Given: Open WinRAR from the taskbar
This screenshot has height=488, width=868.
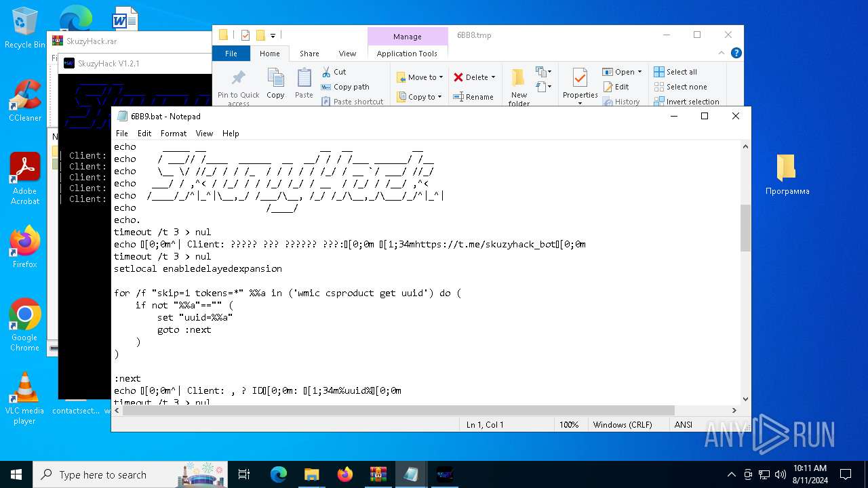Looking at the screenshot, I should pyautogui.click(x=378, y=474).
